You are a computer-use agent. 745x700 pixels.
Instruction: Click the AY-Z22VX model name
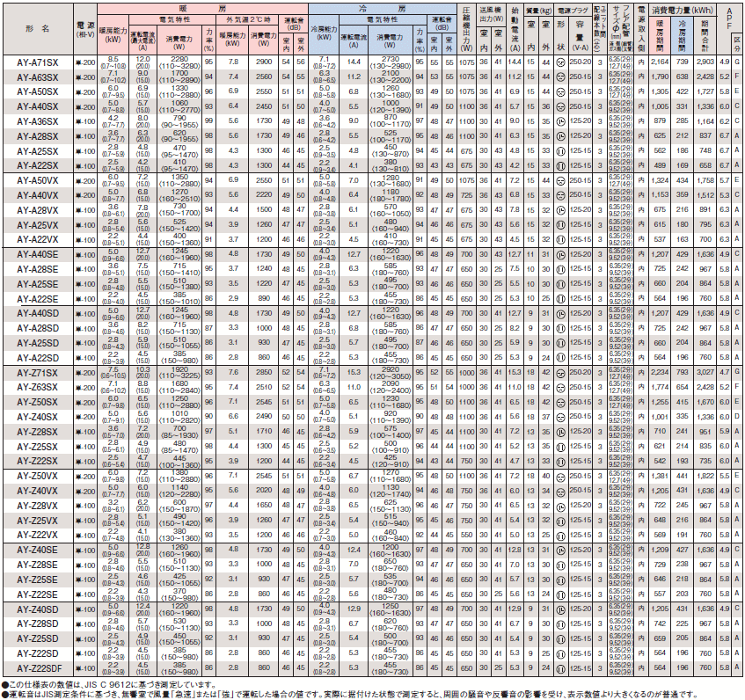tap(38, 536)
